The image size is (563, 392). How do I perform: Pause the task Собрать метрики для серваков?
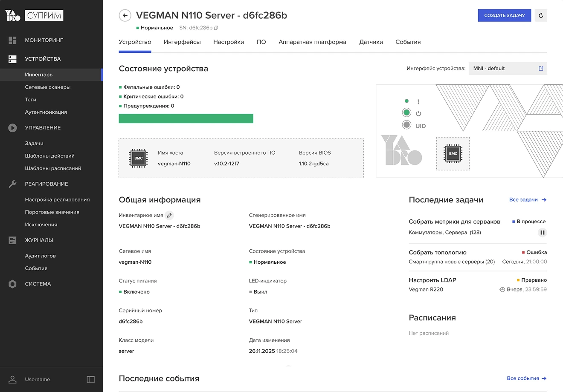[x=542, y=233]
